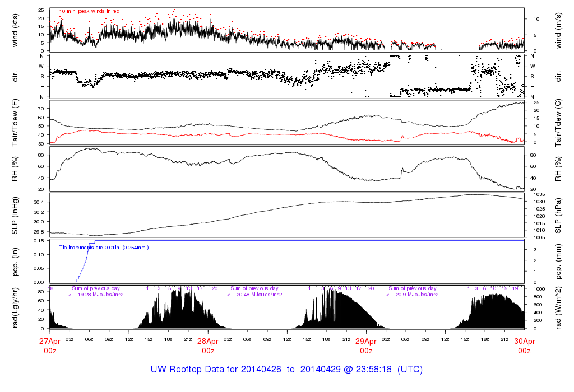The image size is (574, 392).
Task: Click the '10 min. peak winds in red' legend text
Action: [89, 11]
